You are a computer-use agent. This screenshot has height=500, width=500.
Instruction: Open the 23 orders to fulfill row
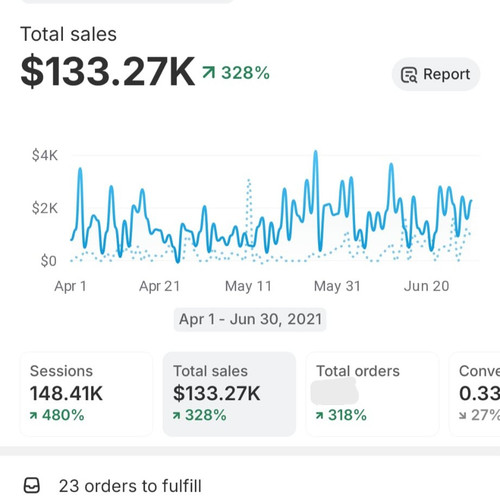click(250, 486)
